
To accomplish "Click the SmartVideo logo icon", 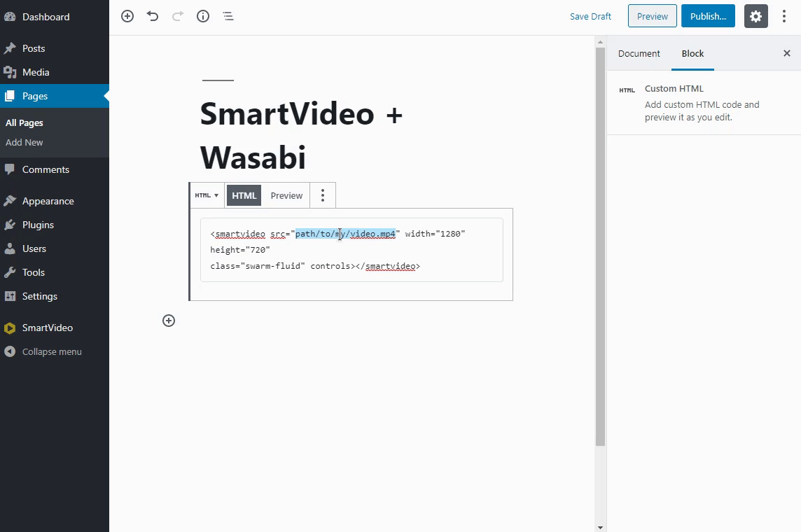I will [10, 328].
